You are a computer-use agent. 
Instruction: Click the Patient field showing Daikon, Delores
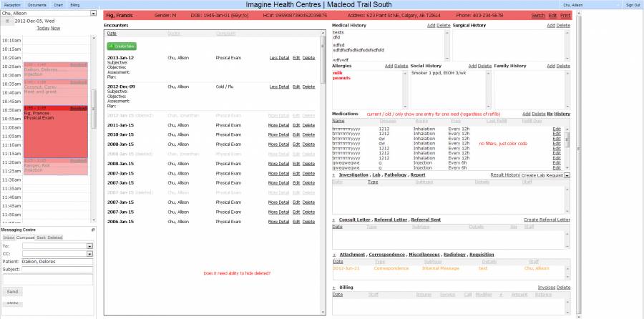point(57,262)
